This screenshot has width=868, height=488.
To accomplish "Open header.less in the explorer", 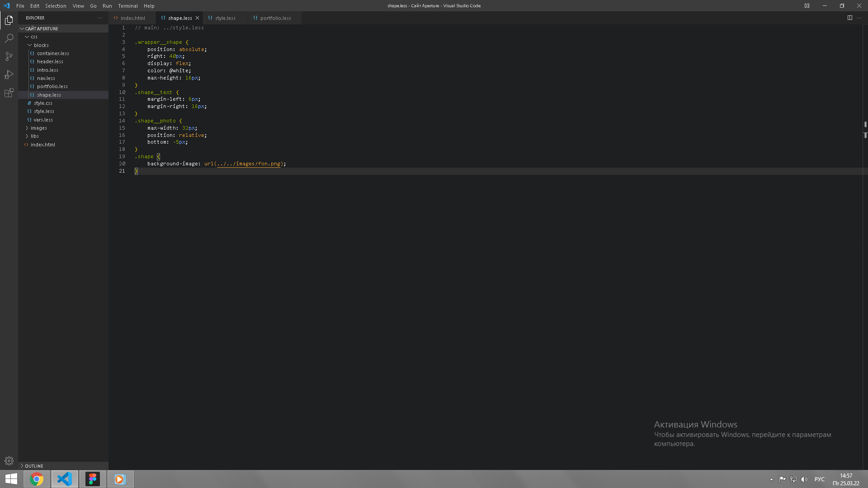I will point(63,61).
